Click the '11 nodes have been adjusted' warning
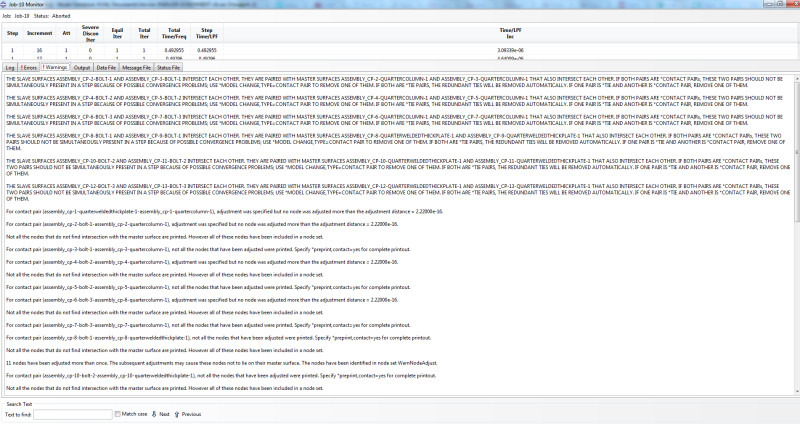This screenshot has width=800, height=424. point(221,363)
